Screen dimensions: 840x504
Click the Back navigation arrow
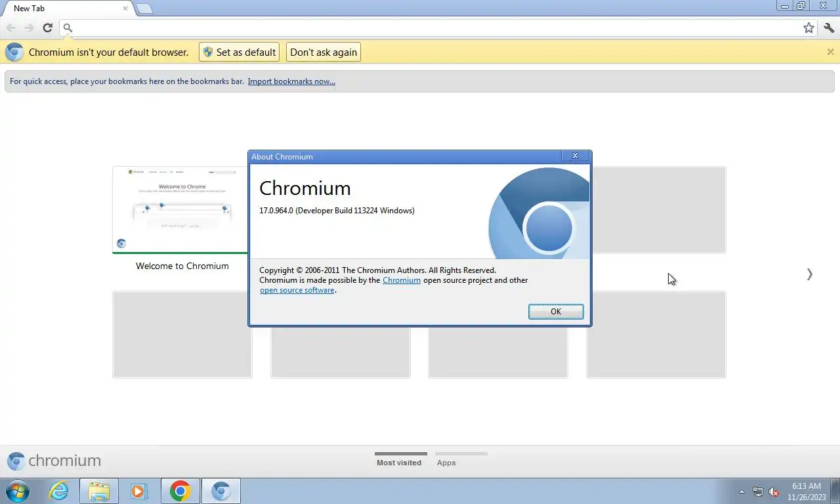click(x=10, y=28)
